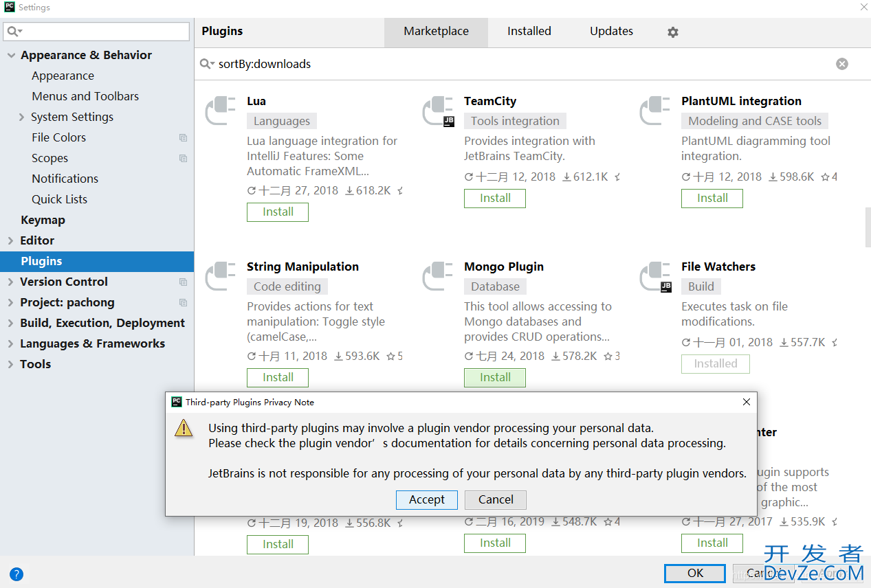Click the help question mark icon
Image resolution: width=871 pixels, height=588 pixels.
(x=16, y=574)
